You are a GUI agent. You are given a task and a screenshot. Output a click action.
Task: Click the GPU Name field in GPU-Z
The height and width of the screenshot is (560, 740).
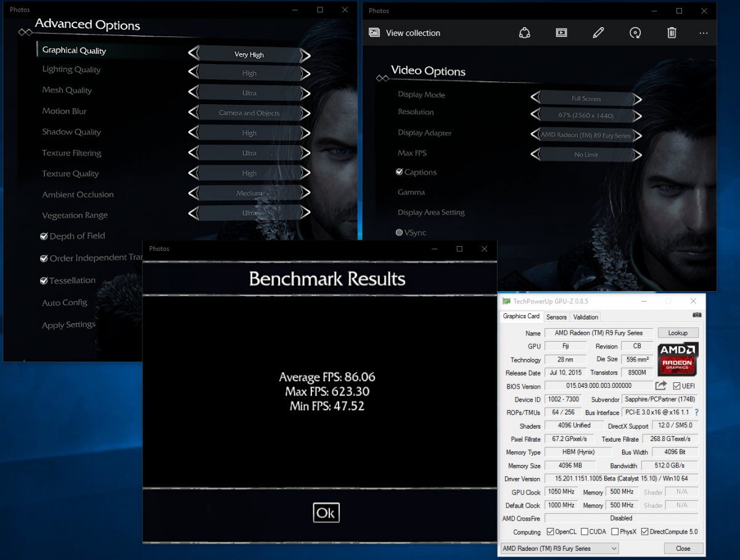point(598,333)
